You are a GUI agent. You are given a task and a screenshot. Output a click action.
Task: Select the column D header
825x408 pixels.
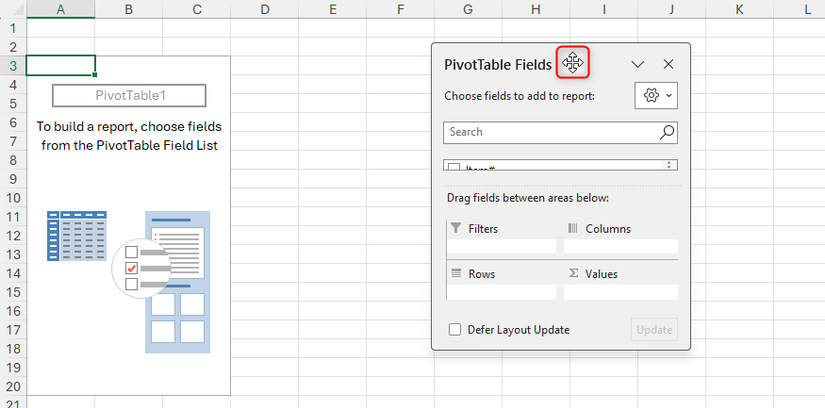(264, 9)
